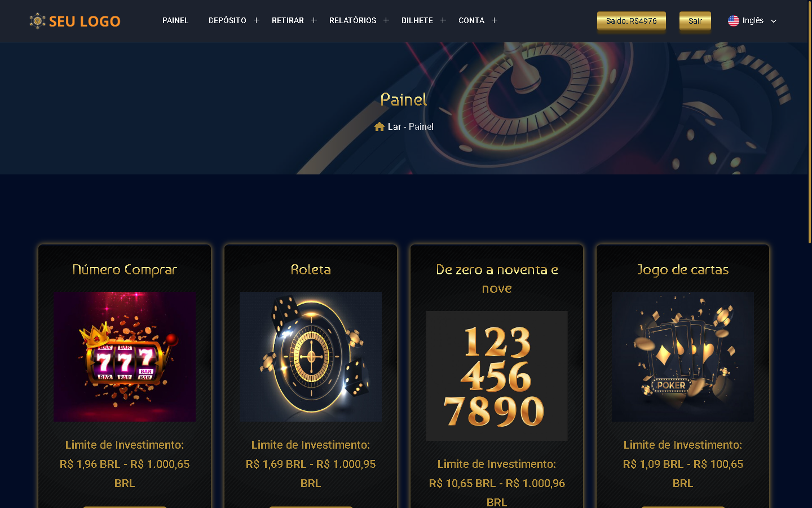This screenshot has width=812, height=508.
Task: Expand RETIRAR menu plus icon
Action: click(x=314, y=20)
